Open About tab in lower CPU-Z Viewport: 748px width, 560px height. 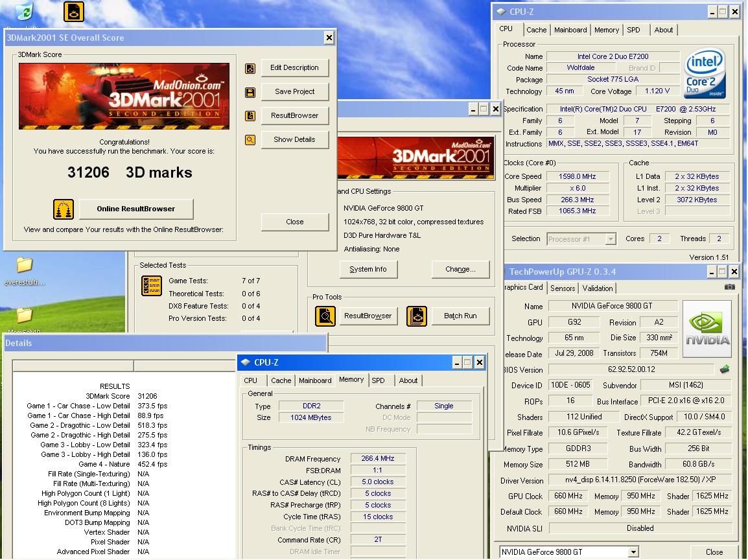point(408,380)
